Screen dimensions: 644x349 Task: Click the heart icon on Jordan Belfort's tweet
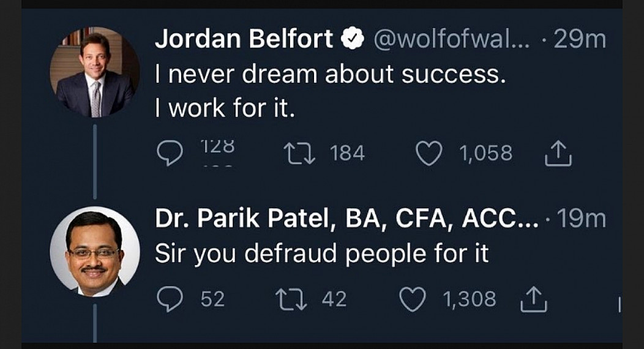pyautogui.click(x=429, y=153)
